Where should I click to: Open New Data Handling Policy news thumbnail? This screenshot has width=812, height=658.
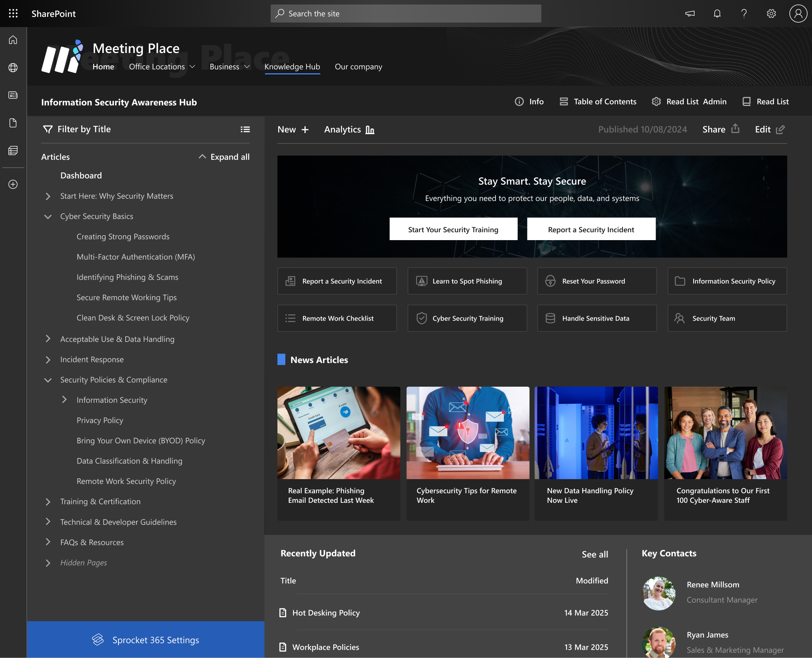[596, 433]
